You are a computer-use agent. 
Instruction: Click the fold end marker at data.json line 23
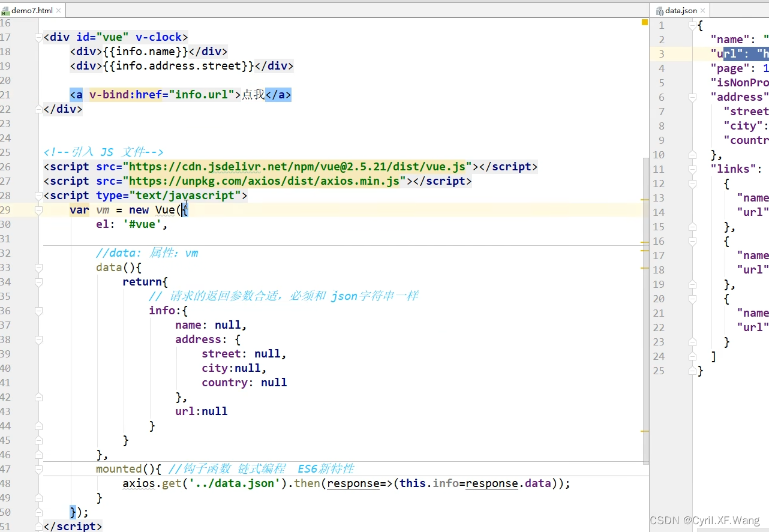coord(692,342)
